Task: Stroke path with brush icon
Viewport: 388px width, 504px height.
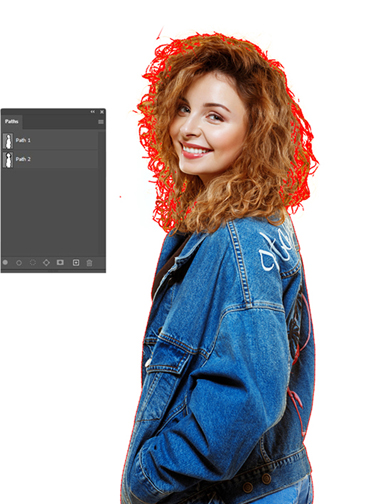Action: click(19, 263)
